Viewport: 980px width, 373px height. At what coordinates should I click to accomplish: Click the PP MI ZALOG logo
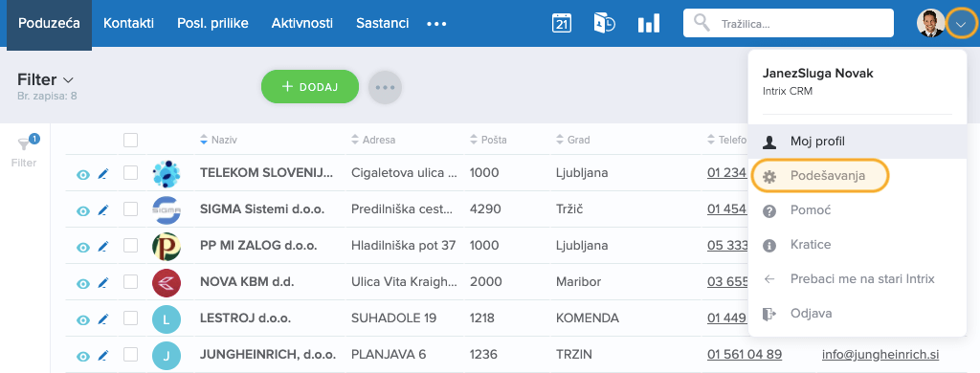[167, 246]
